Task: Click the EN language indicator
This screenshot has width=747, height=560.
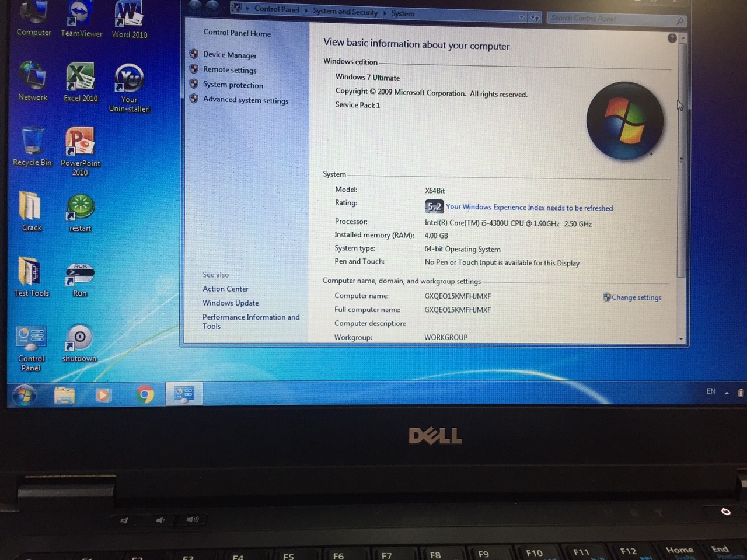Action: (711, 391)
